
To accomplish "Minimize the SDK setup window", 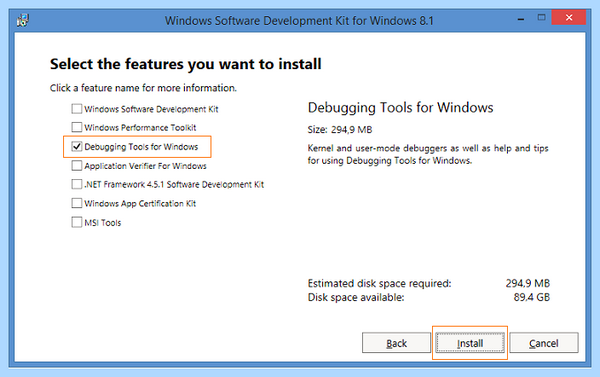I will pos(521,18).
